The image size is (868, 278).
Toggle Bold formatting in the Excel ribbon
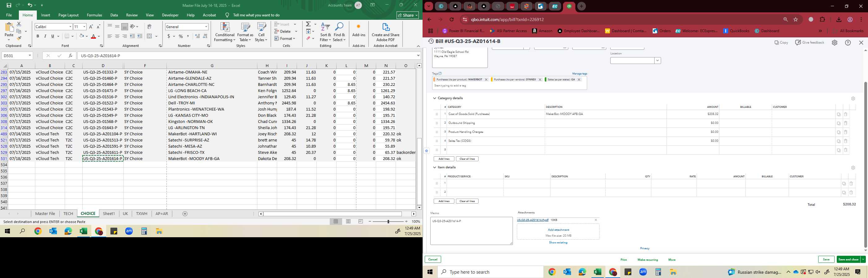pos(38,36)
